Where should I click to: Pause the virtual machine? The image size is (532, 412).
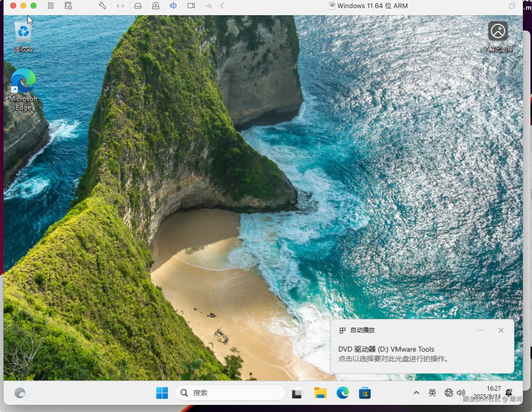(51, 6)
